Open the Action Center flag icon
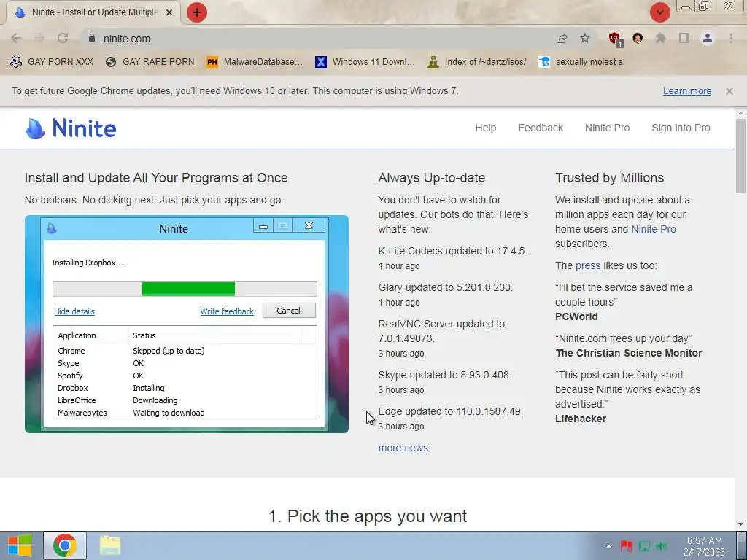The image size is (747, 560). coord(626,546)
